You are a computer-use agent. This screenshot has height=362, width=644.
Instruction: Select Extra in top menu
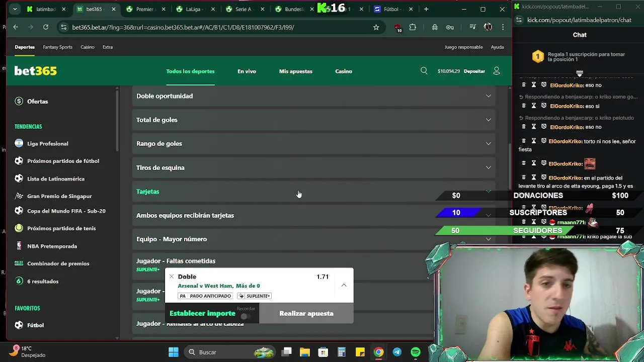108,47
